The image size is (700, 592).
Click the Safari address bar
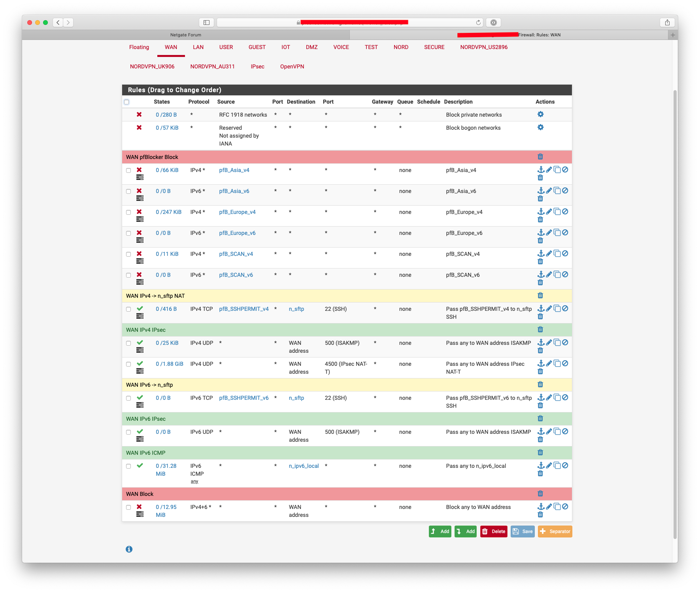tap(350, 23)
